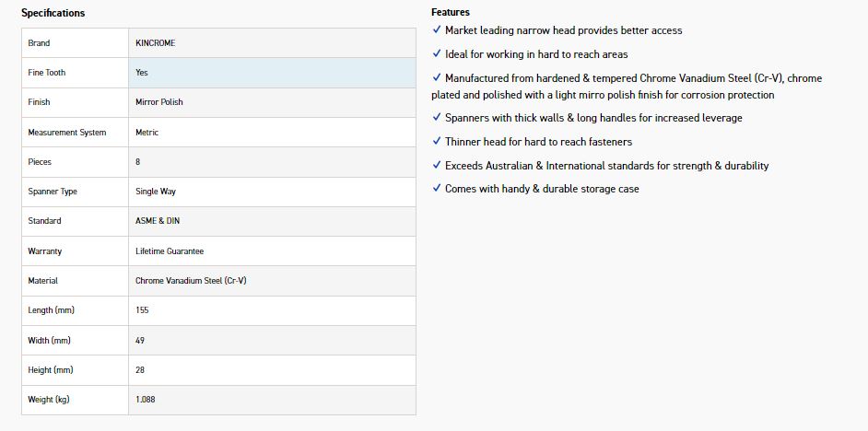The image size is (868, 431).
Task: Click the checkmark beside "Spanners with thick walls"
Action: tap(436, 118)
